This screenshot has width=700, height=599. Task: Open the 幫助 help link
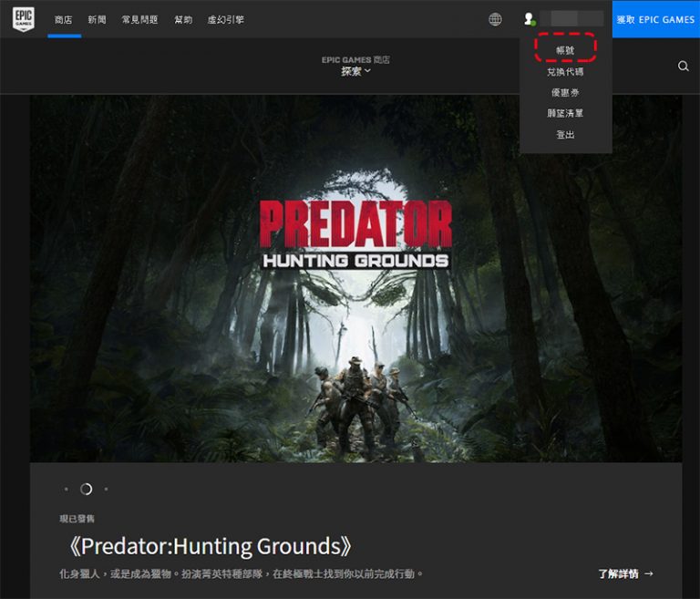(x=183, y=20)
